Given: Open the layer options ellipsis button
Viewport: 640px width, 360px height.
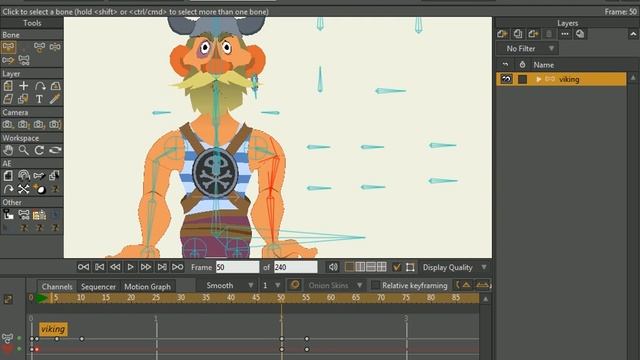Looking at the screenshot, I should click(564, 34).
